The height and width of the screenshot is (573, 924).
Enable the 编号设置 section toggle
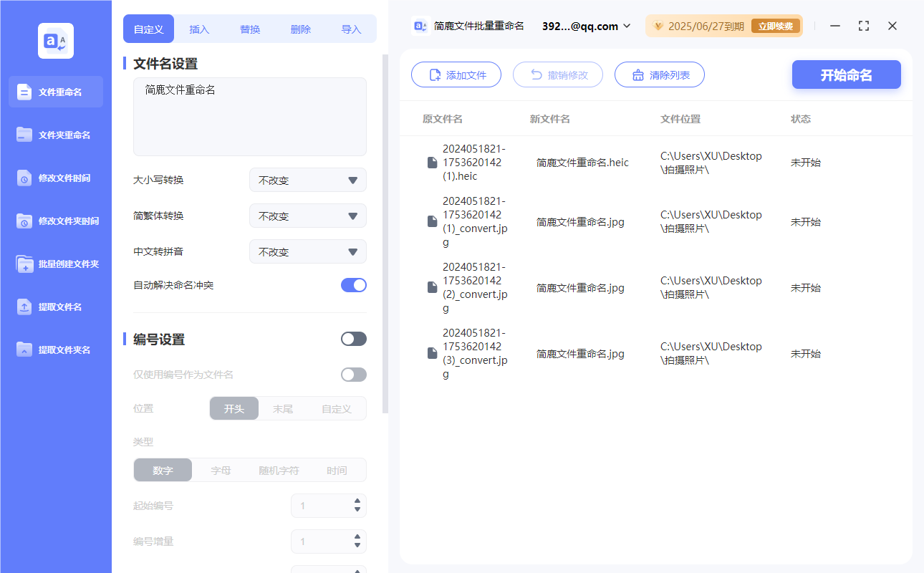coord(353,338)
